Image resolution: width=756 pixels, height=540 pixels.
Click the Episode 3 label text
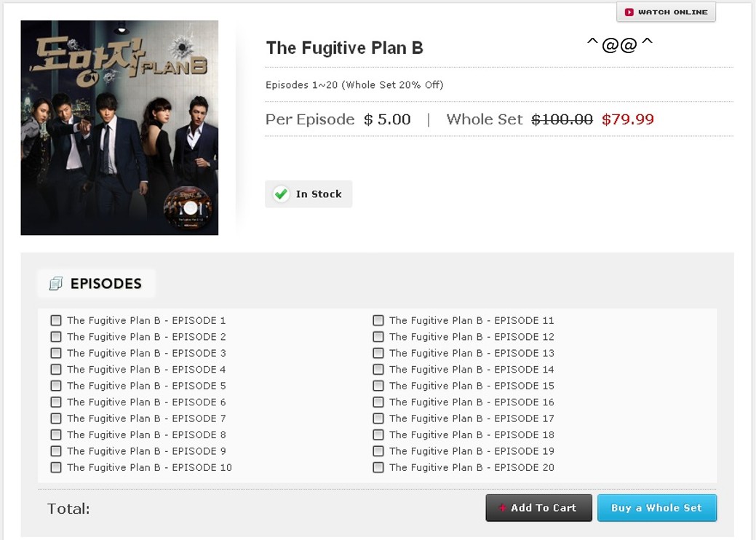pyautogui.click(x=146, y=353)
